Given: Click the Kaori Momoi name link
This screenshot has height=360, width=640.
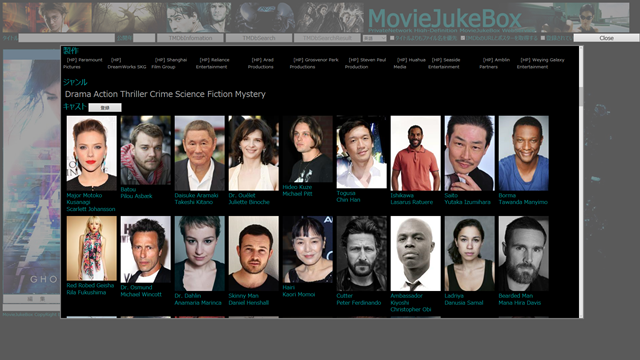Looking at the screenshot, I should click(299, 294).
